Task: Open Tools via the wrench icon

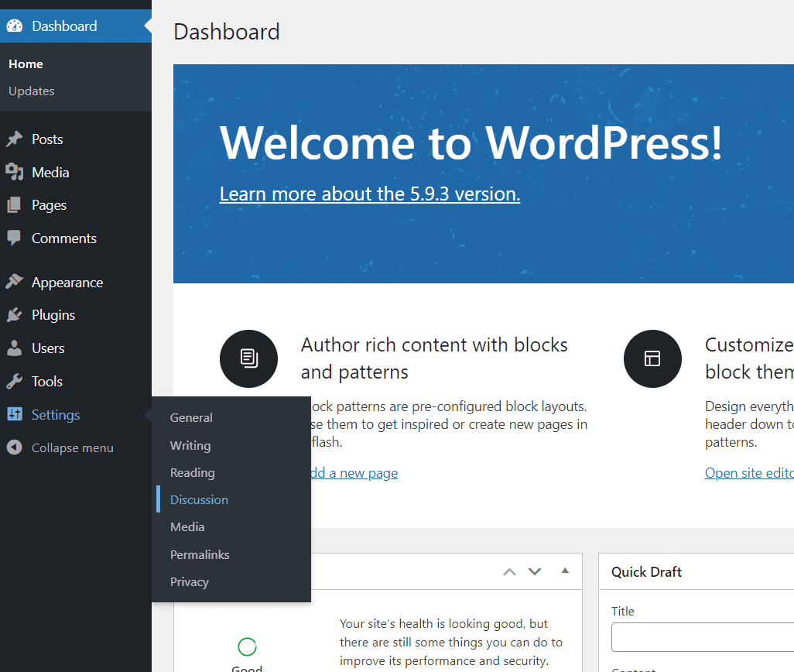Action: pyautogui.click(x=16, y=381)
